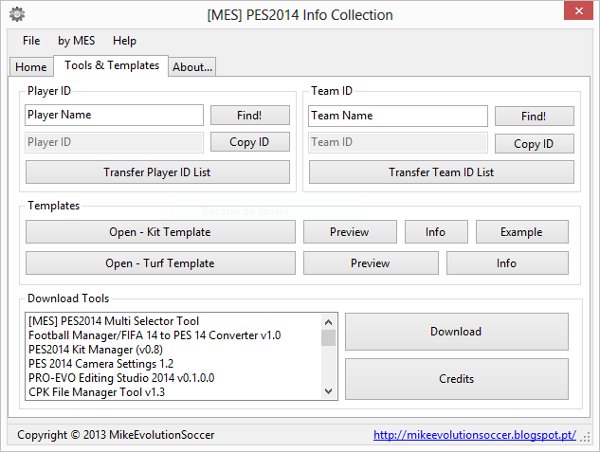Click Open - Turf Template button
600x452 pixels.
click(160, 263)
